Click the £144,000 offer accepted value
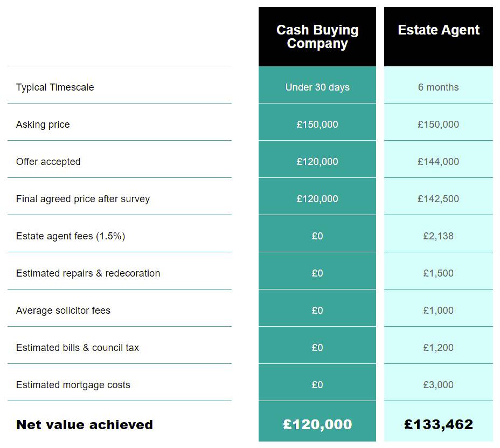 click(439, 162)
